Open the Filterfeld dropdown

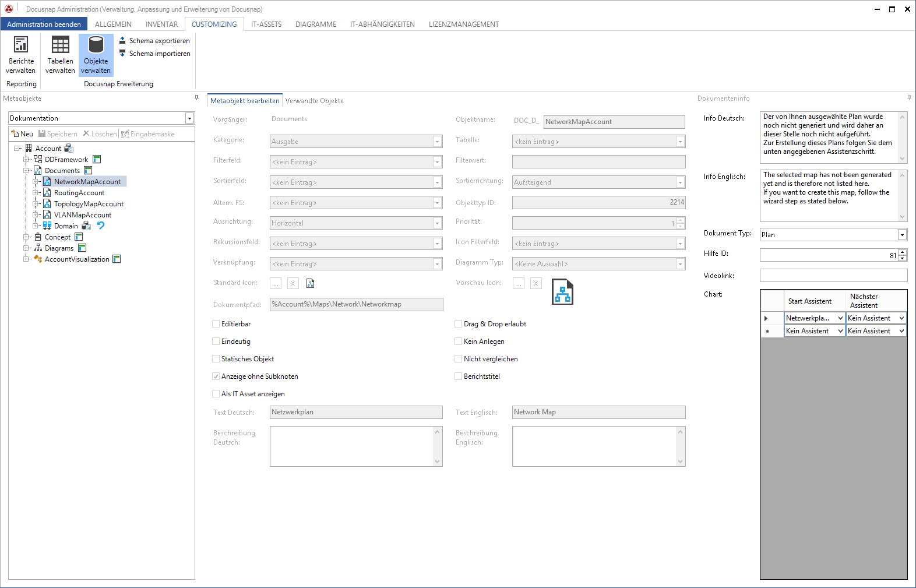pyautogui.click(x=438, y=162)
